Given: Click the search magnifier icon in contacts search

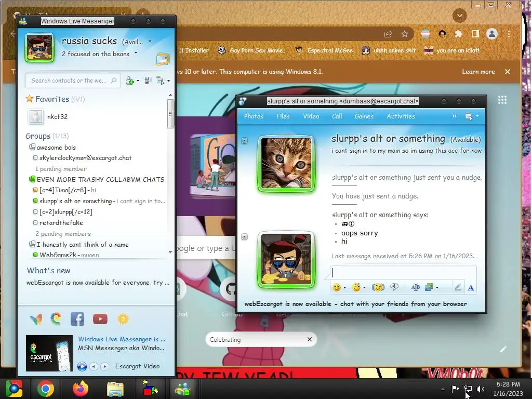Looking at the screenshot, I should (x=114, y=81).
